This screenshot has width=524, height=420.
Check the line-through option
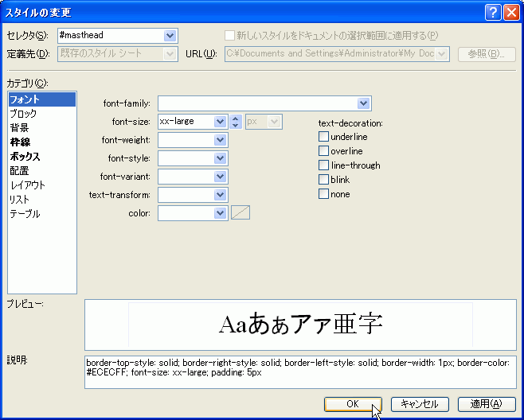click(x=323, y=165)
